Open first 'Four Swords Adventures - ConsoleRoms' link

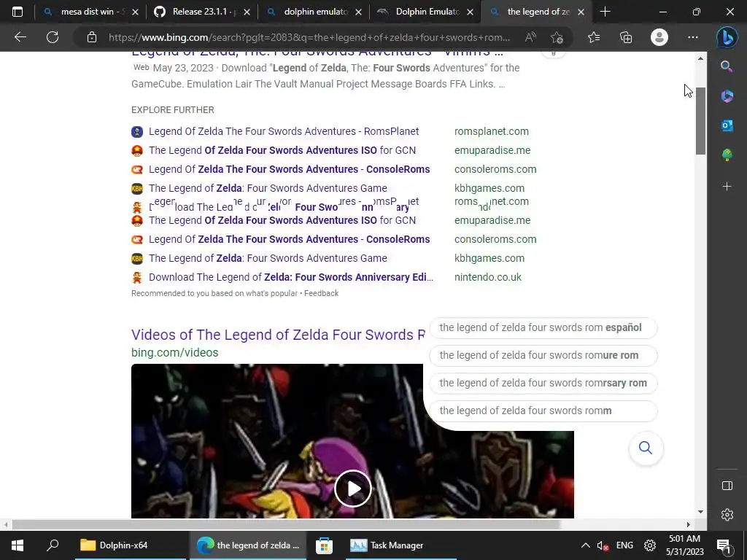pos(289,169)
